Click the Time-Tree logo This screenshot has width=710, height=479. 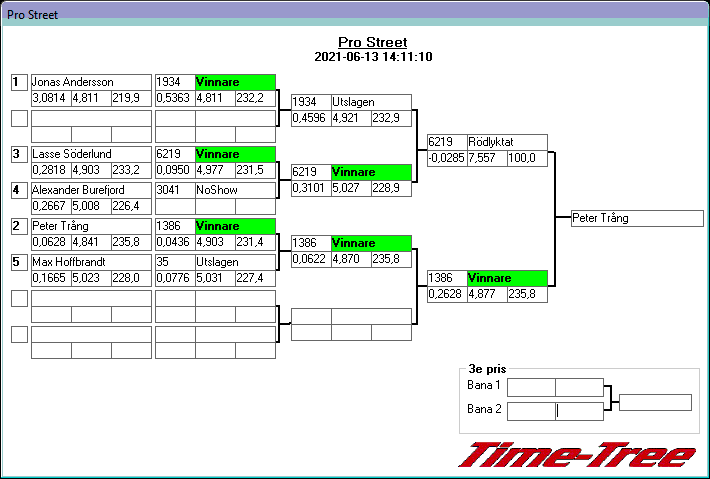(x=577, y=455)
